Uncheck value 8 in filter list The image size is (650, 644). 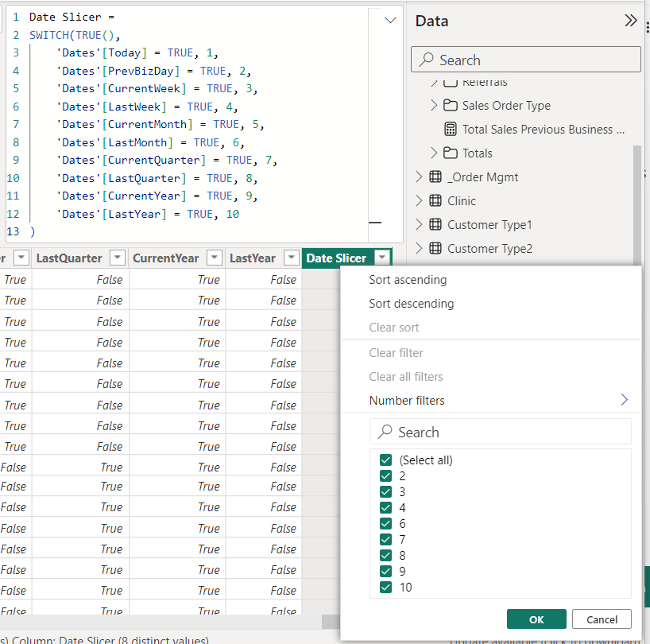(385, 555)
